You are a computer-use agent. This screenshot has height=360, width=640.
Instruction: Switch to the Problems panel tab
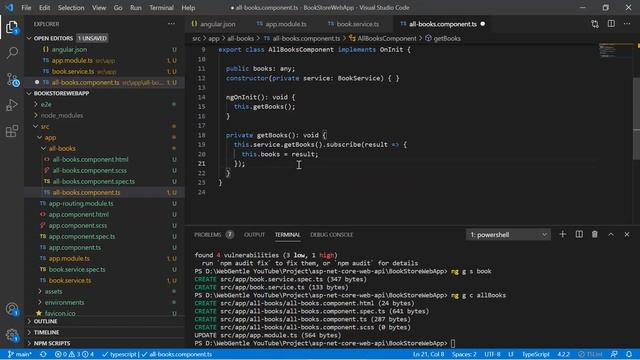point(213,235)
